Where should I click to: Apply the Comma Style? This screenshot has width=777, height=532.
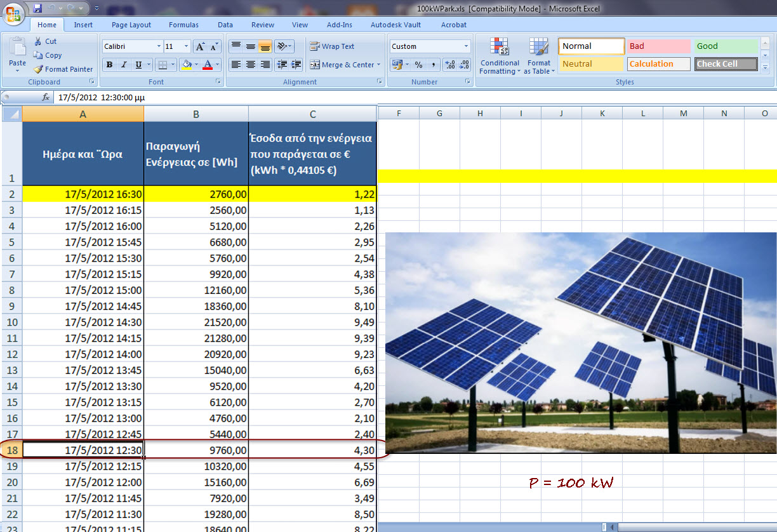pos(433,65)
